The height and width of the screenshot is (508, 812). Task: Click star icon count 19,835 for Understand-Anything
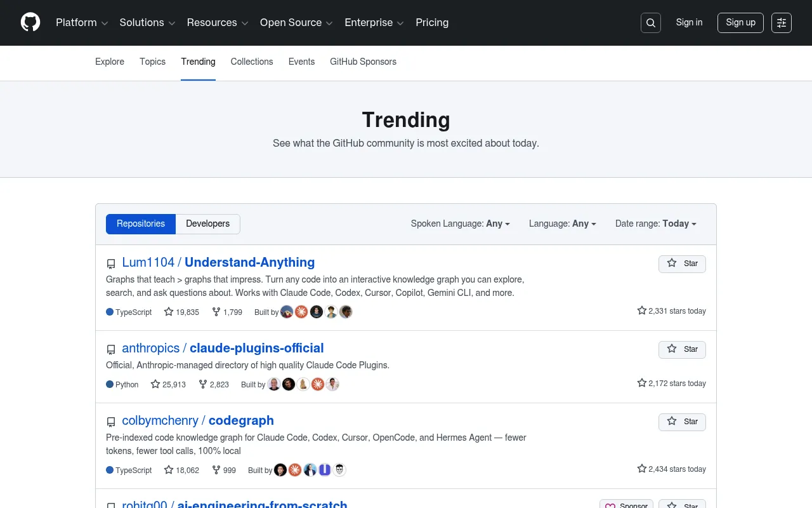point(181,312)
